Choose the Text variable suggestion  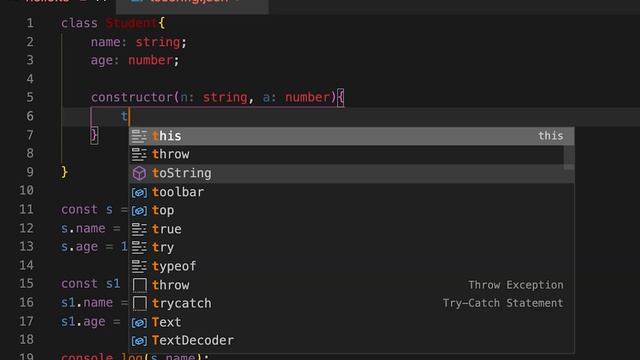(x=351, y=322)
